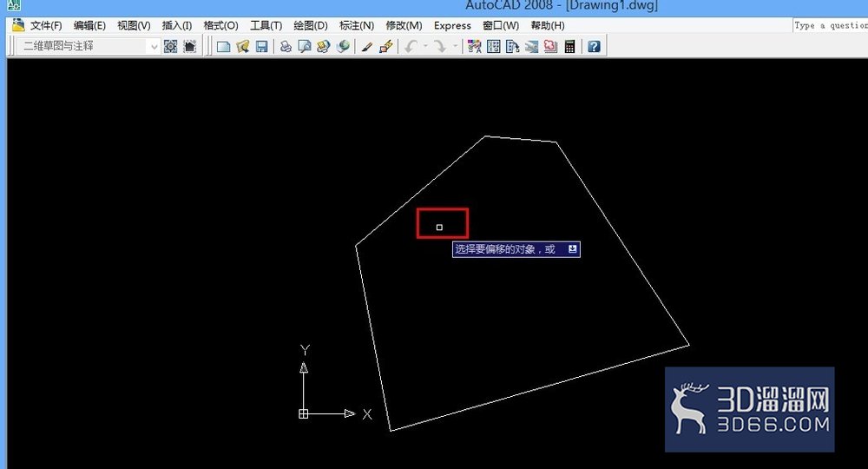Click the Type a question search field
This screenshot has width=868, height=469.
coord(831,25)
